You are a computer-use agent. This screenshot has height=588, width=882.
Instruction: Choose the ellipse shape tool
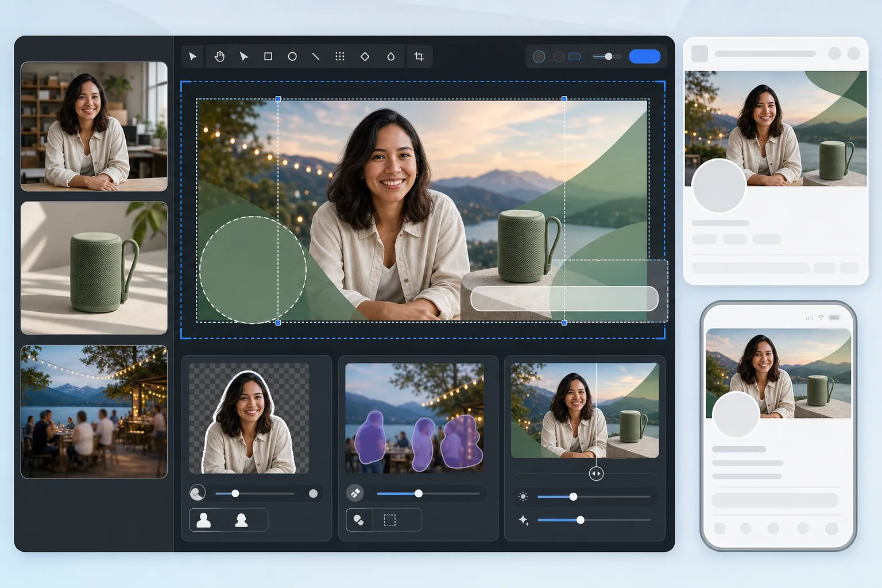(x=292, y=56)
